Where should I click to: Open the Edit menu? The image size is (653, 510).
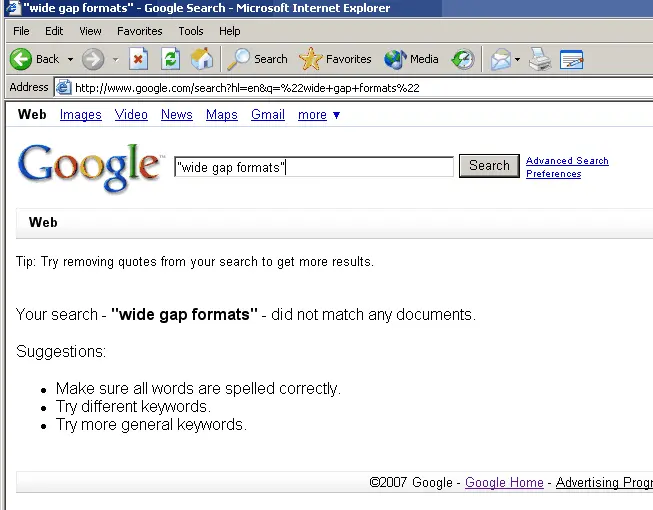pyautogui.click(x=54, y=31)
